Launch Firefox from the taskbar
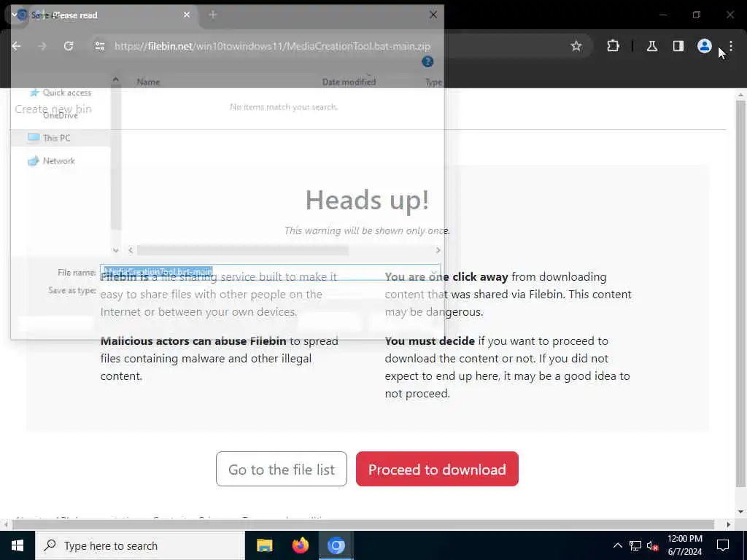This screenshot has height=560, width=747. 300,545
